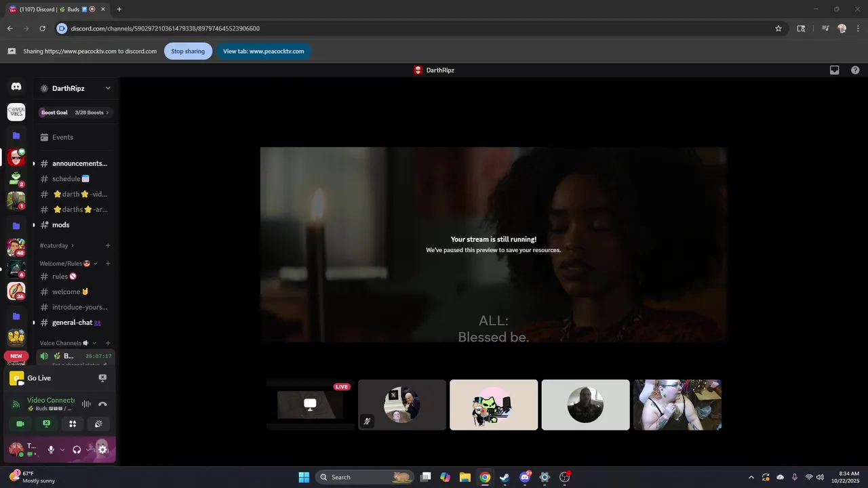Open Windows Start menu
The height and width of the screenshot is (488, 868).
(304, 477)
